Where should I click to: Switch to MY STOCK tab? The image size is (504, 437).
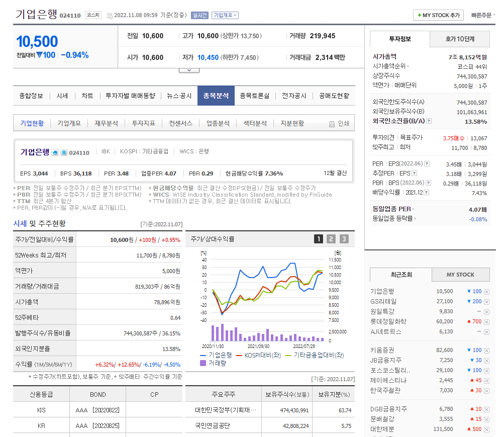(460, 275)
